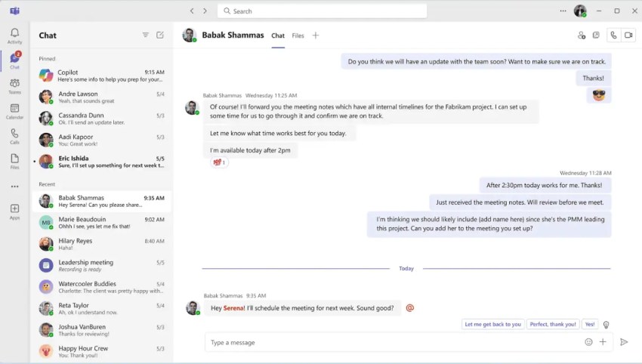Click 'Just received the meeting notes' message
This screenshot has width=642, height=364.
tap(520, 202)
